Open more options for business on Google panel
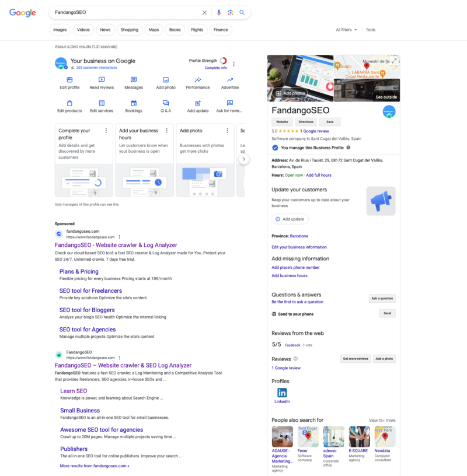467x476 pixels. 233,64
